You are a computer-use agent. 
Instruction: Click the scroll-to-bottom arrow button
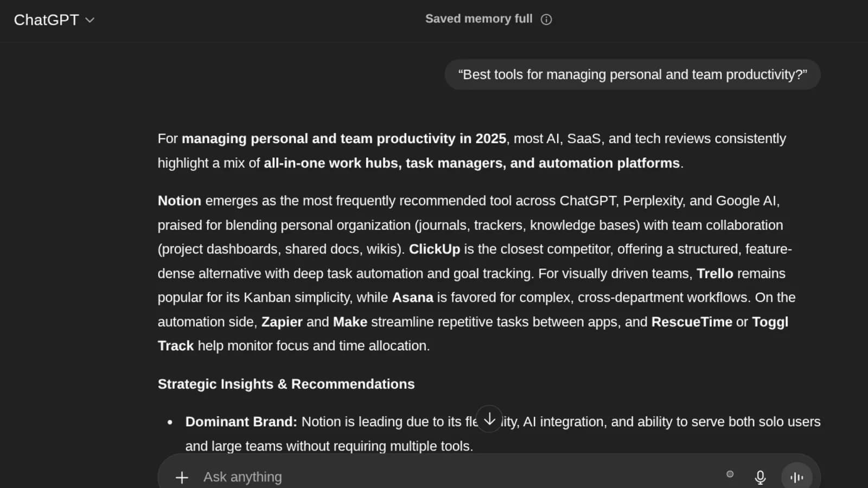pyautogui.click(x=489, y=419)
